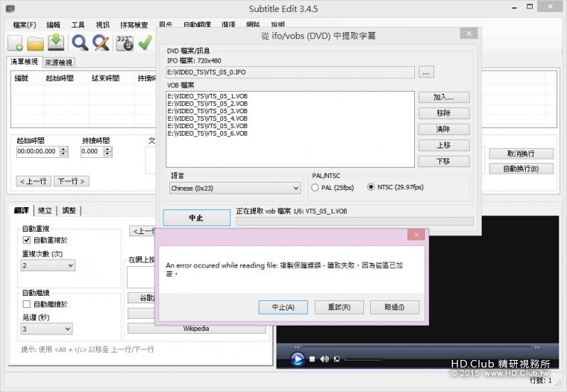Click the 自動換行(B) button

tap(521, 168)
